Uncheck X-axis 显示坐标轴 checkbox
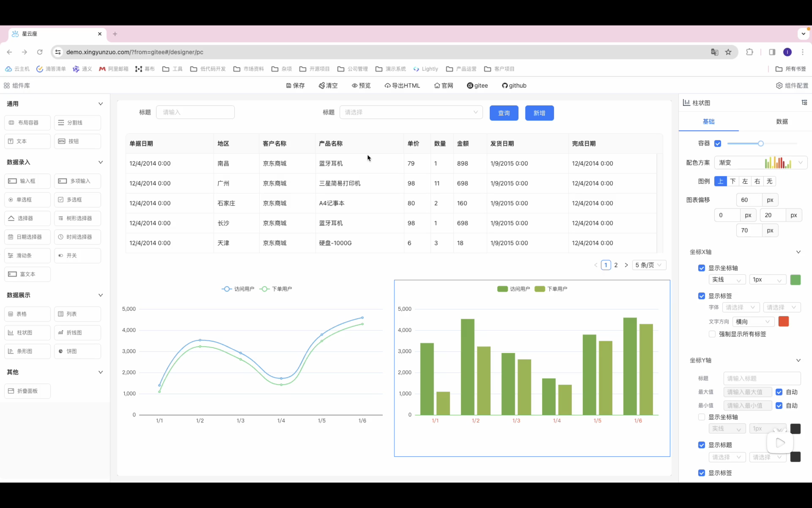The image size is (812, 508). [x=702, y=268]
